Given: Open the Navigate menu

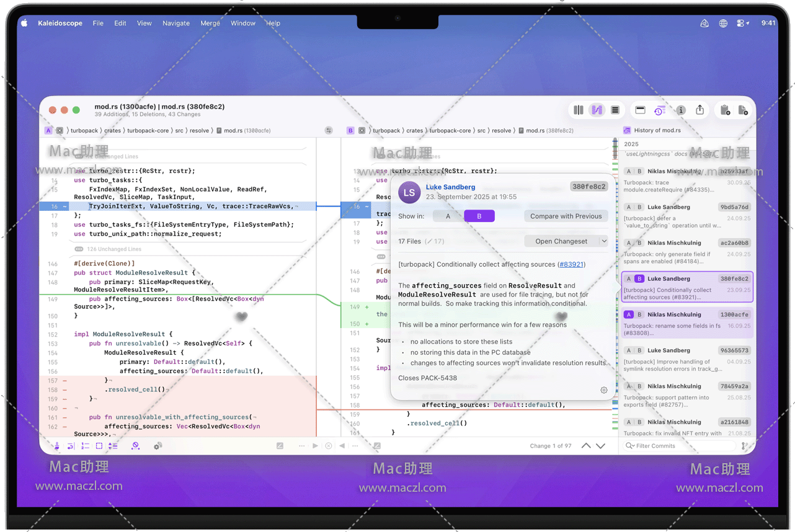Looking at the screenshot, I should [176, 23].
